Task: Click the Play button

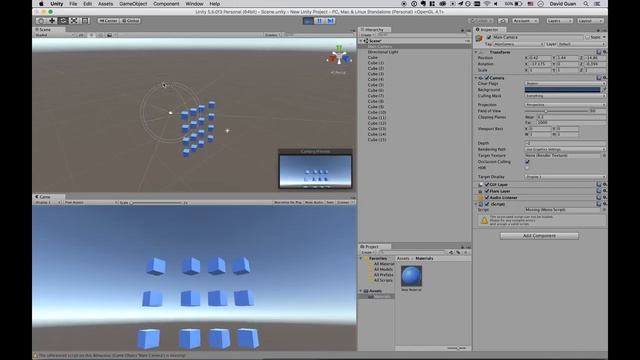Action: click(308, 20)
